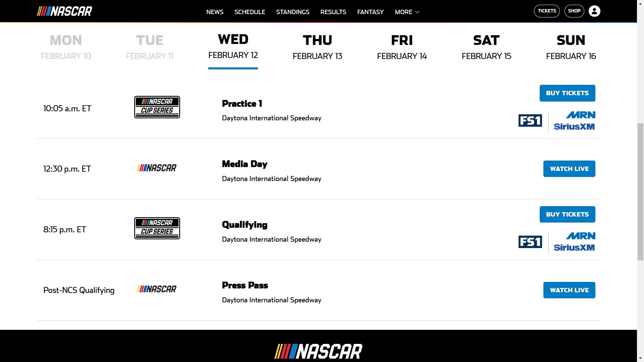Click SiriusXM logo in Practice 1 row
The height and width of the screenshot is (362, 644).
[x=574, y=127]
